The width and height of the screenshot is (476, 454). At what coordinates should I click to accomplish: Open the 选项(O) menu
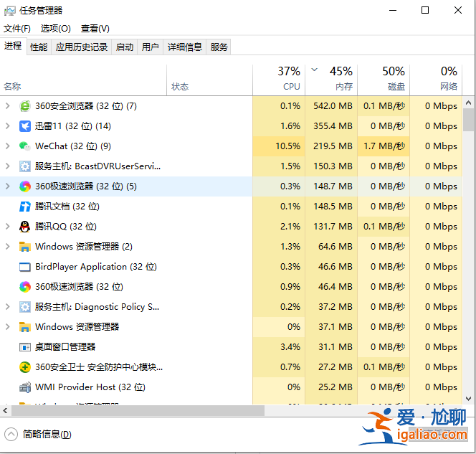[55, 29]
